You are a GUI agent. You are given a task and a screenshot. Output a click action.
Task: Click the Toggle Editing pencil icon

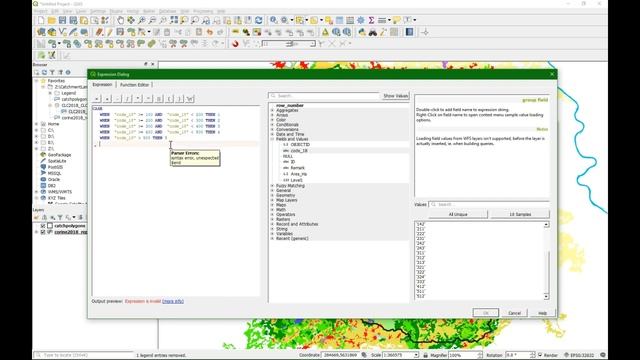(110, 32)
